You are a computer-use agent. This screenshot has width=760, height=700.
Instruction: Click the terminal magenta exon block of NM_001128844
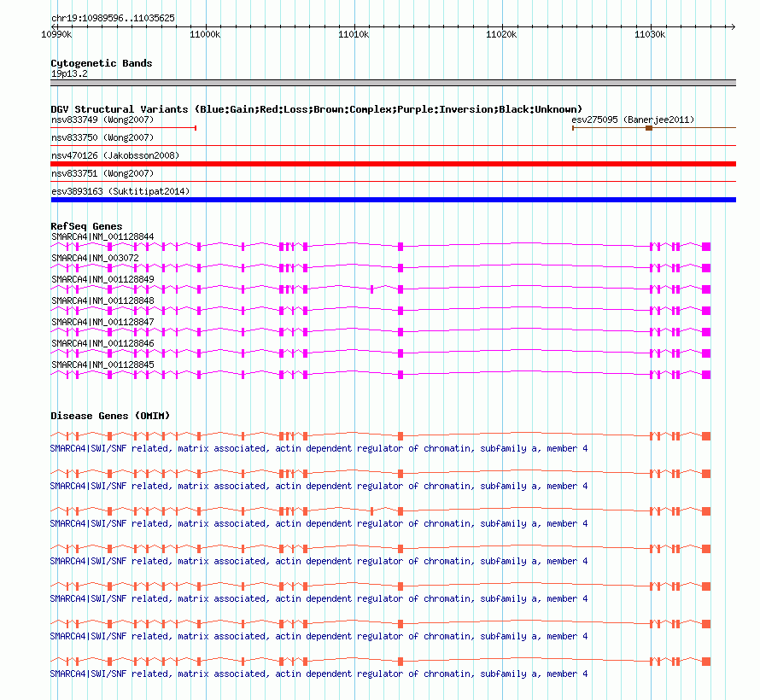click(x=706, y=247)
